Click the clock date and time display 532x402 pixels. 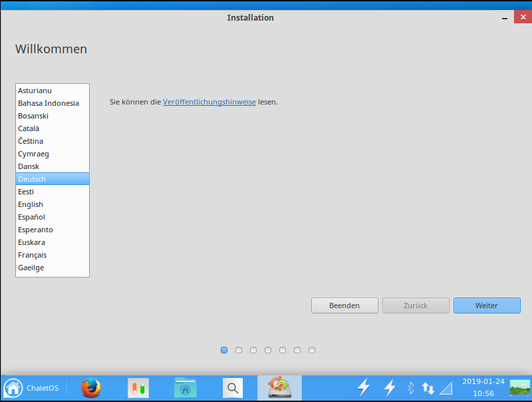[x=483, y=387]
